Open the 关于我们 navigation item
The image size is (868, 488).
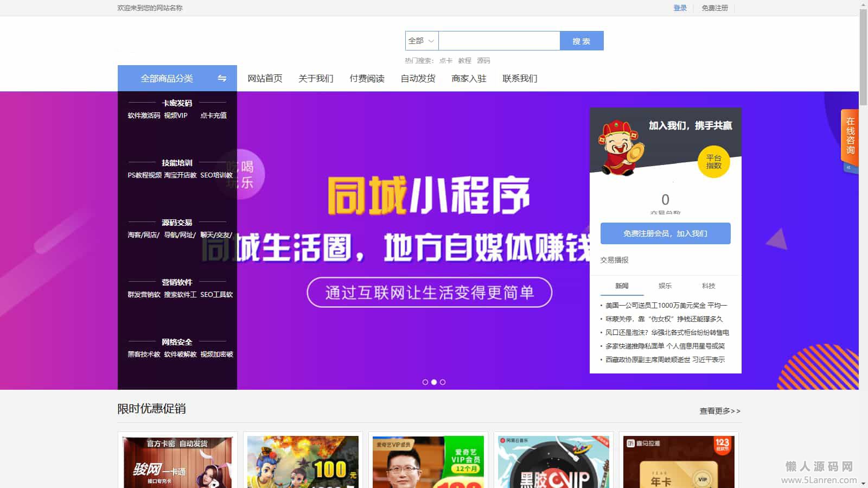[x=316, y=78]
